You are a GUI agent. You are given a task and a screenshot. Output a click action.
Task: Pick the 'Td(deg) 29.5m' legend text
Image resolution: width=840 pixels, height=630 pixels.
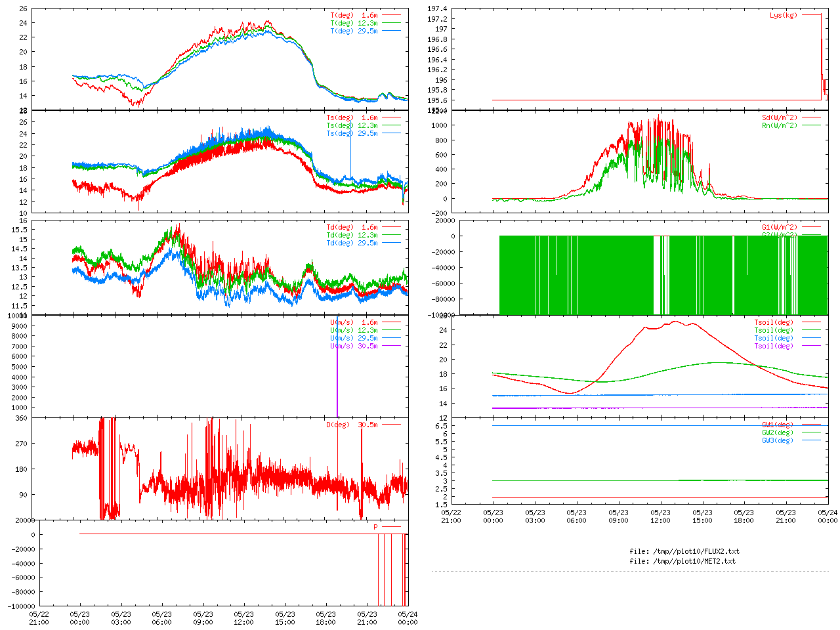pos(352,243)
